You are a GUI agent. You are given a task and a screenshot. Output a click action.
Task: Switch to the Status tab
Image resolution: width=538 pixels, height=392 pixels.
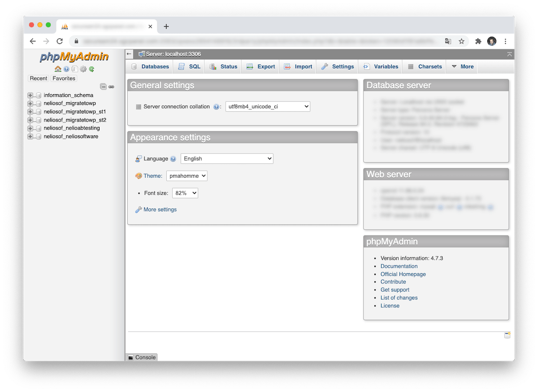(x=223, y=66)
